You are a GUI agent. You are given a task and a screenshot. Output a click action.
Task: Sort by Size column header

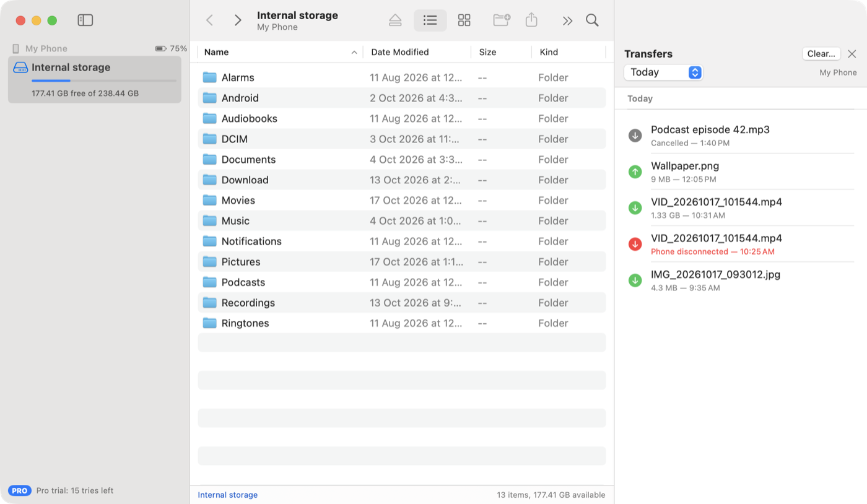(501, 52)
